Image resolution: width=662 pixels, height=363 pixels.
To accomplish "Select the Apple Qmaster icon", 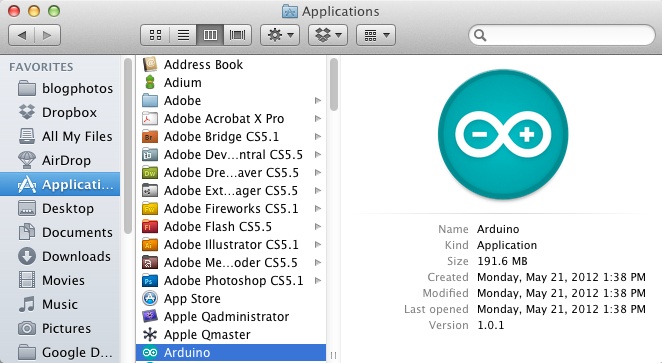I will 150,335.
